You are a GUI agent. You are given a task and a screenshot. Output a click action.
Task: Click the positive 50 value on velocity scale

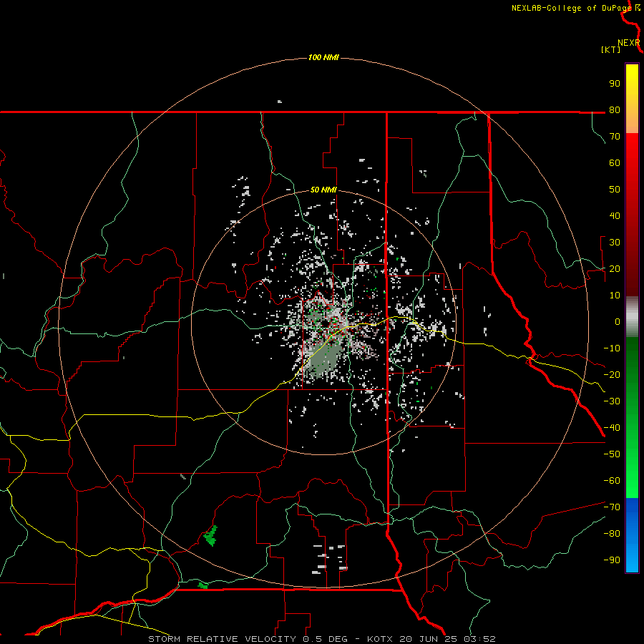click(x=615, y=190)
